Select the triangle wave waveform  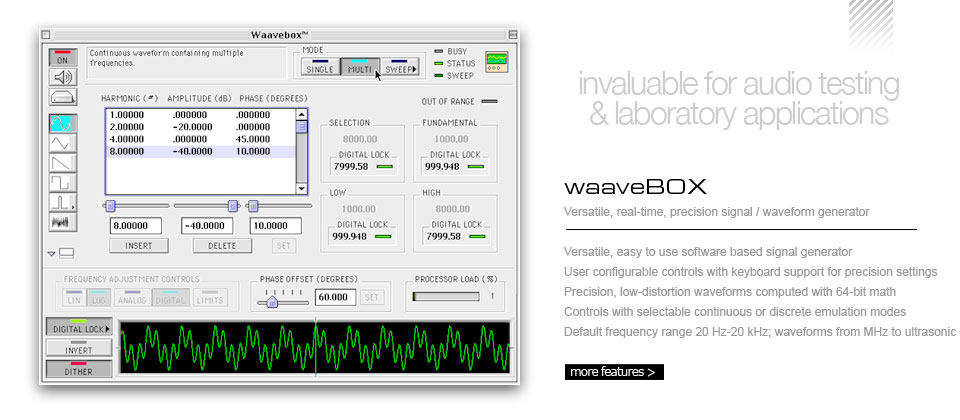tap(63, 143)
